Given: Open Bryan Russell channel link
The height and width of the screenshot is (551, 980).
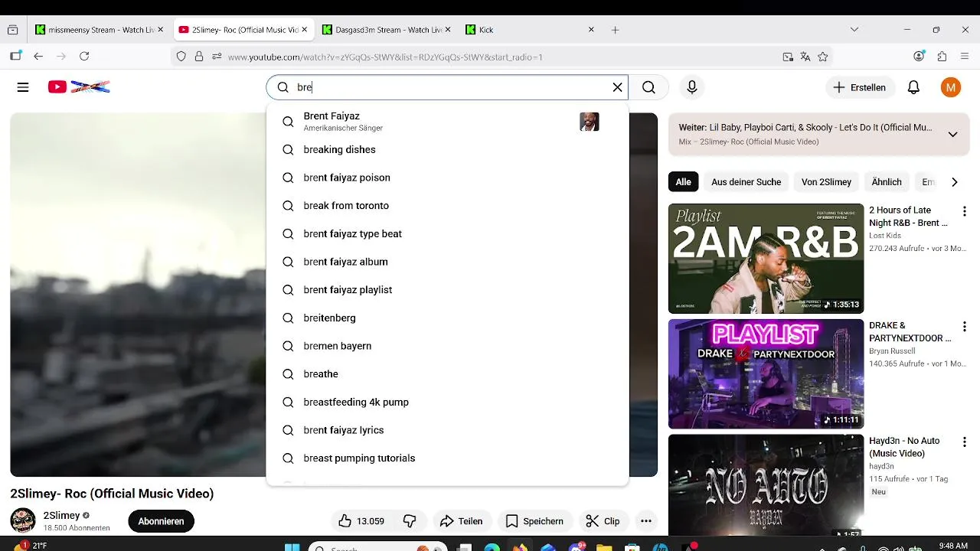Looking at the screenshot, I should point(892,351).
